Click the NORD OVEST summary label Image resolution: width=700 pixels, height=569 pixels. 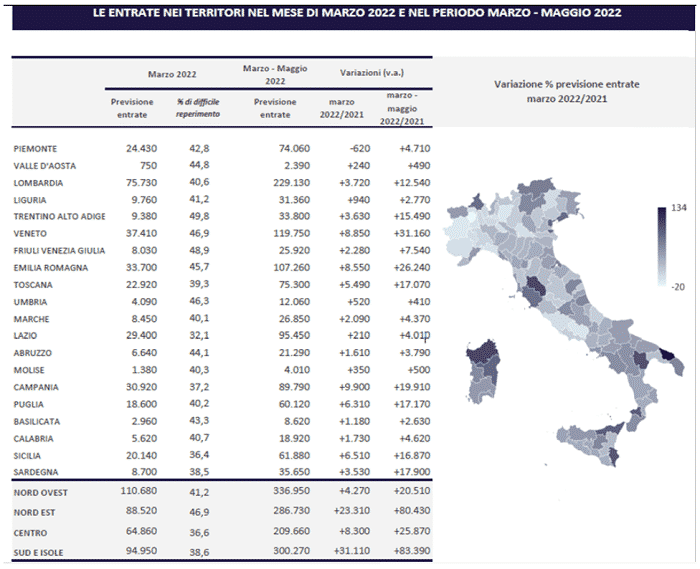pyautogui.click(x=41, y=493)
